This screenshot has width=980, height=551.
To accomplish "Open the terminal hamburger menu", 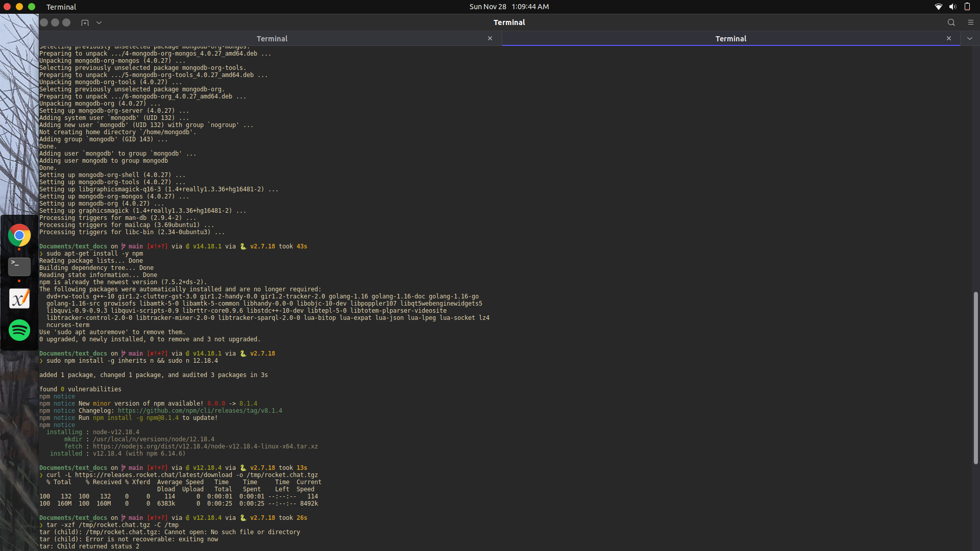I will click(971, 22).
